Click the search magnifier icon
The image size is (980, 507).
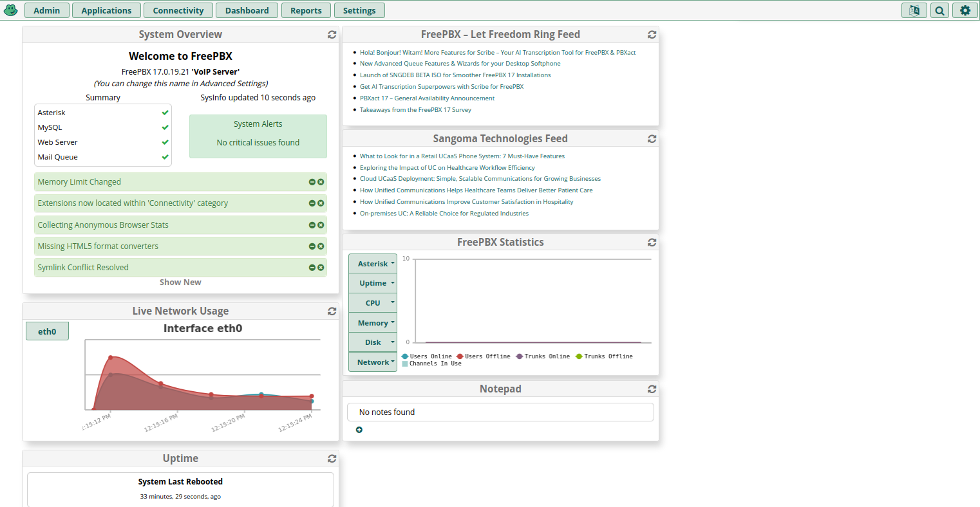(939, 10)
